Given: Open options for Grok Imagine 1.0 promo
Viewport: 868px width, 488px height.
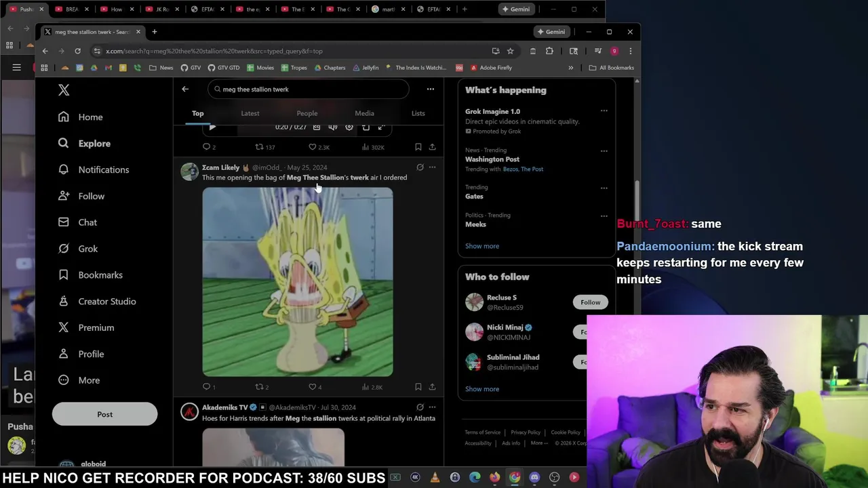Looking at the screenshot, I should click(604, 111).
